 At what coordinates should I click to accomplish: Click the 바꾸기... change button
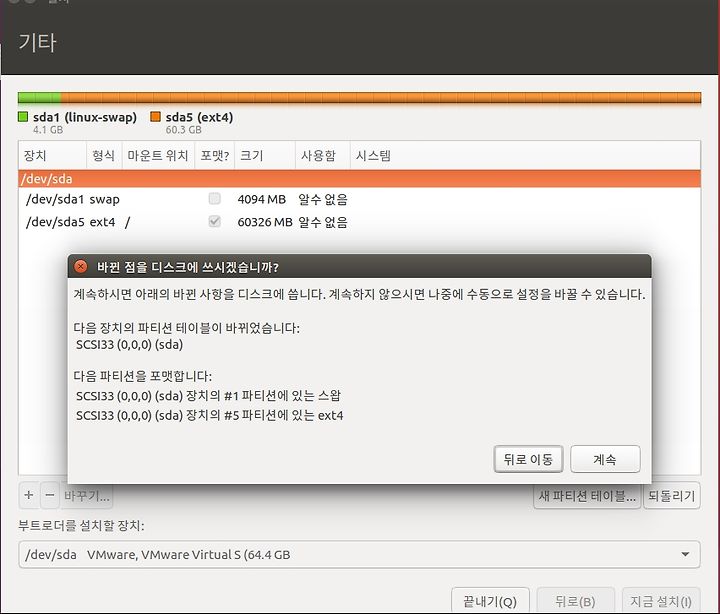tap(87, 496)
